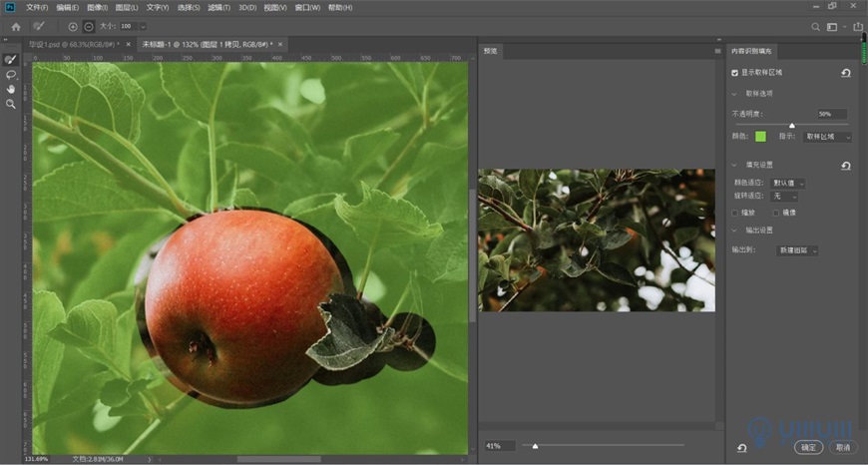Switch brush to add (plus) mode
868x465 pixels.
73,26
